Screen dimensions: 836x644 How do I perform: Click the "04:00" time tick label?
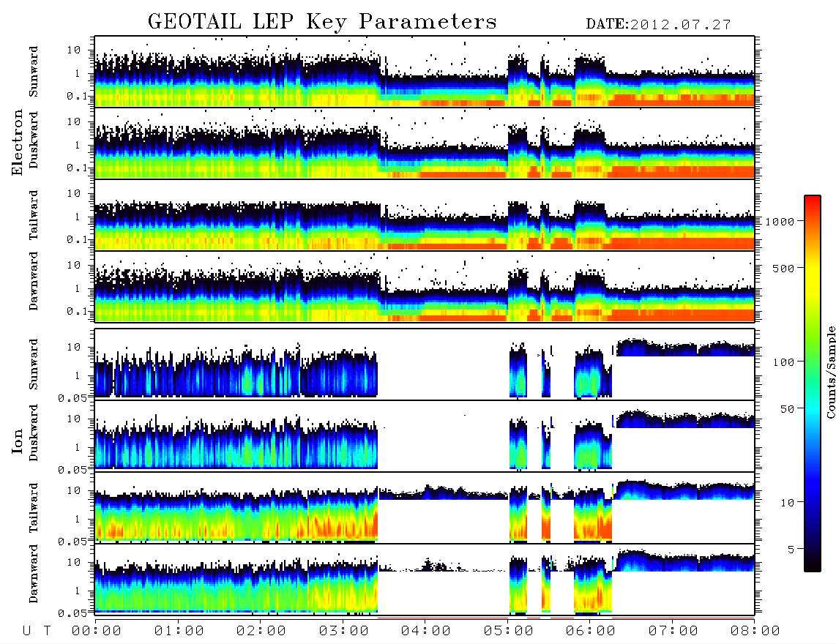pos(426,632)
